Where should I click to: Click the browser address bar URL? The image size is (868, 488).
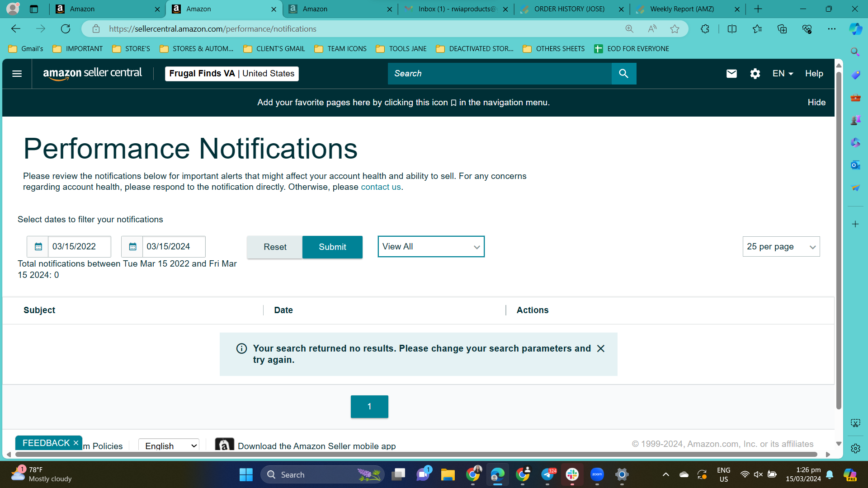tap(212, 29)
